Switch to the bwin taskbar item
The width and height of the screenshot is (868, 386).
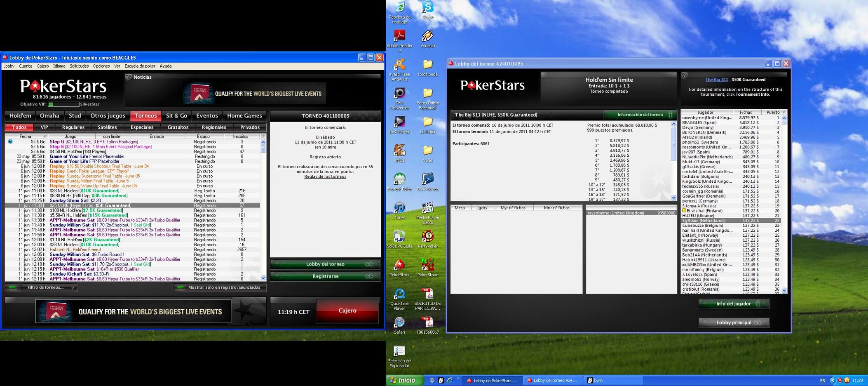pos(613,380)
